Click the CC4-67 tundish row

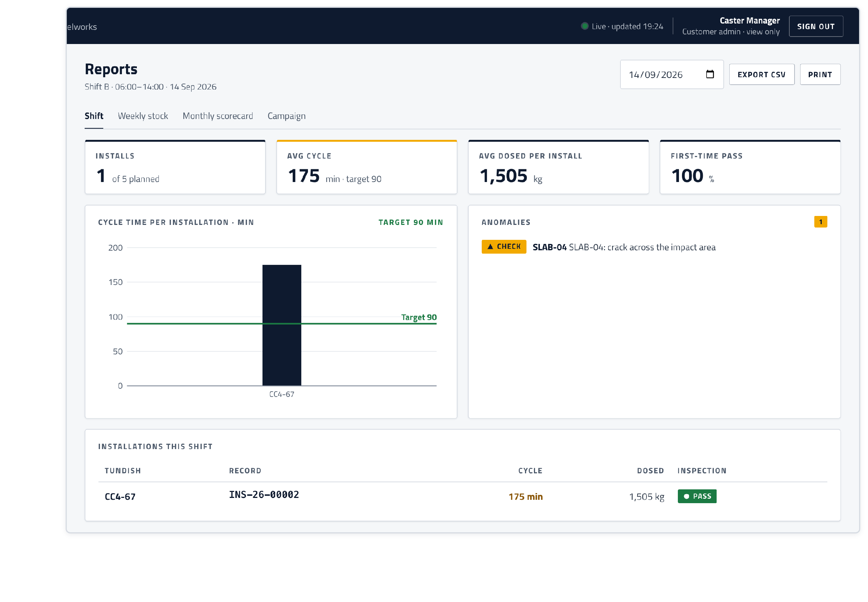point(463,496)
